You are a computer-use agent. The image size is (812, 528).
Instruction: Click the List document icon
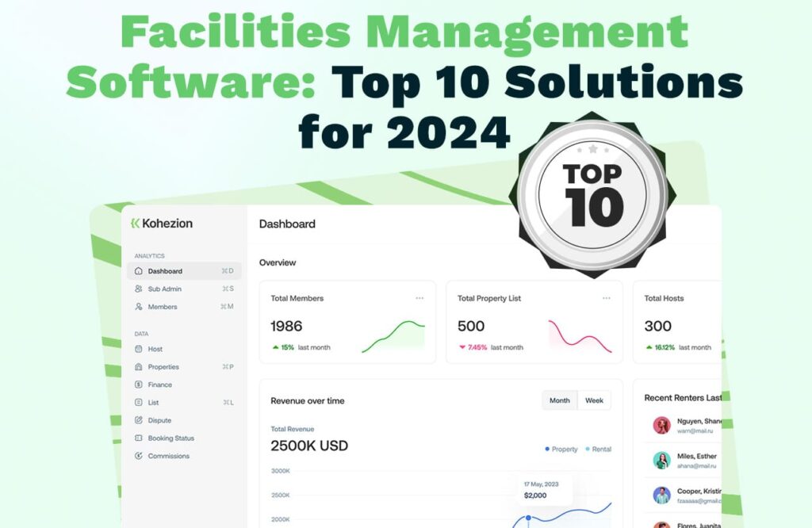coord(138,402)
